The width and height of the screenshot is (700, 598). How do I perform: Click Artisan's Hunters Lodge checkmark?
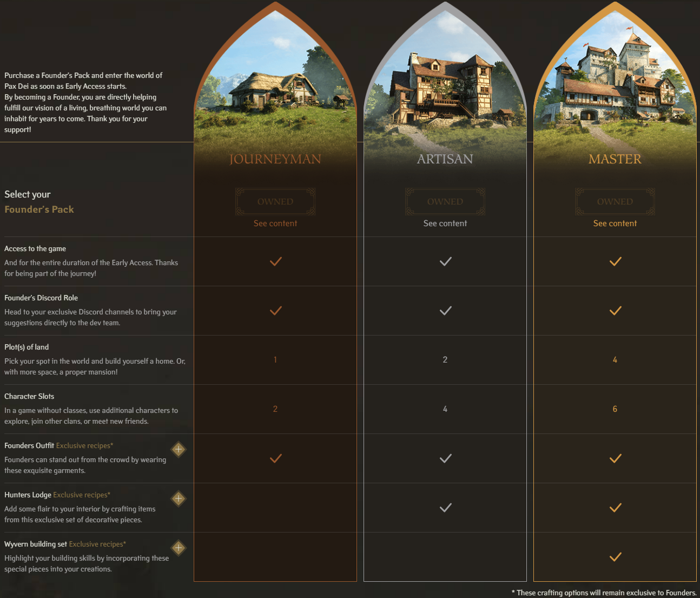445,508
